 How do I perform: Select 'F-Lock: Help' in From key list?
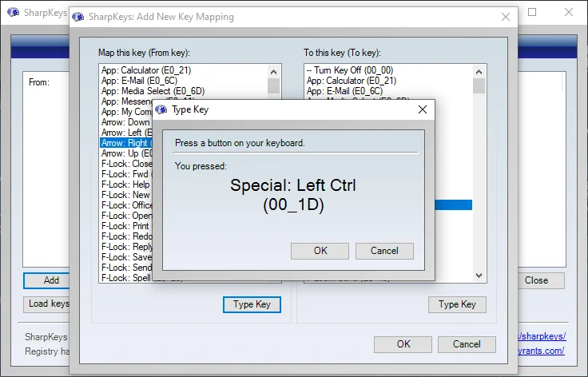pyautogui.click(x=126, y=185)
